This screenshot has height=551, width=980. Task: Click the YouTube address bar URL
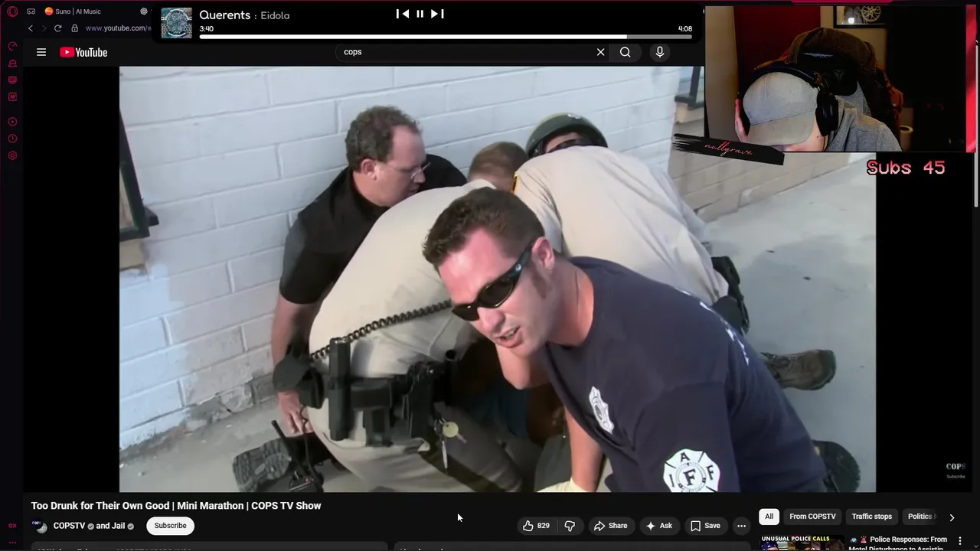point(118,28)
